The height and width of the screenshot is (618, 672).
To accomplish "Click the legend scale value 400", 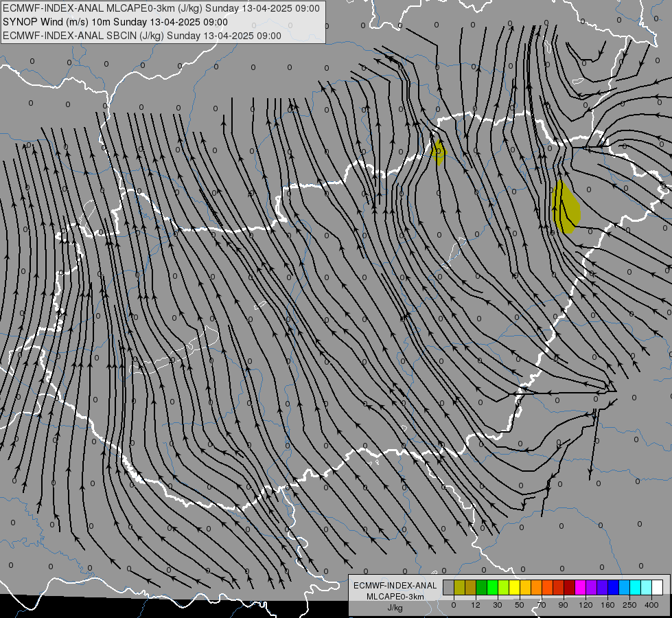I will [x=651, y=605].
